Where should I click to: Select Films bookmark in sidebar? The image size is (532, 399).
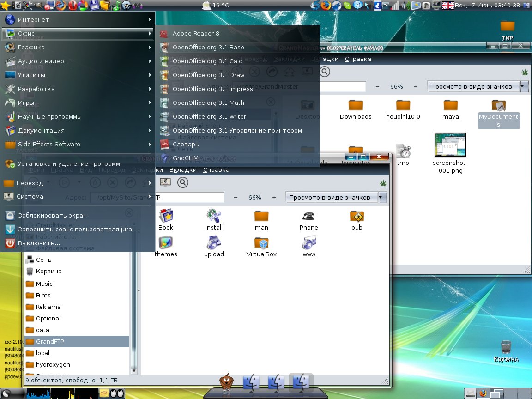[77, 295]
